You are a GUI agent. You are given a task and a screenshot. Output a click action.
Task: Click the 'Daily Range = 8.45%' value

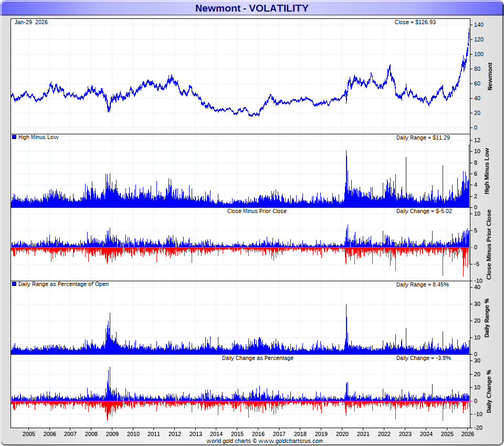(x=422, y=284)
